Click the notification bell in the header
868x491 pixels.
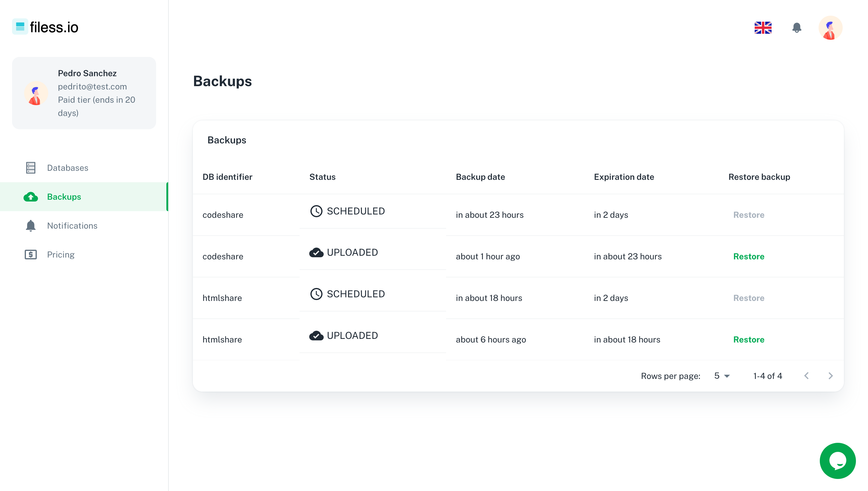pyautogui.click(x=797, y=28)
